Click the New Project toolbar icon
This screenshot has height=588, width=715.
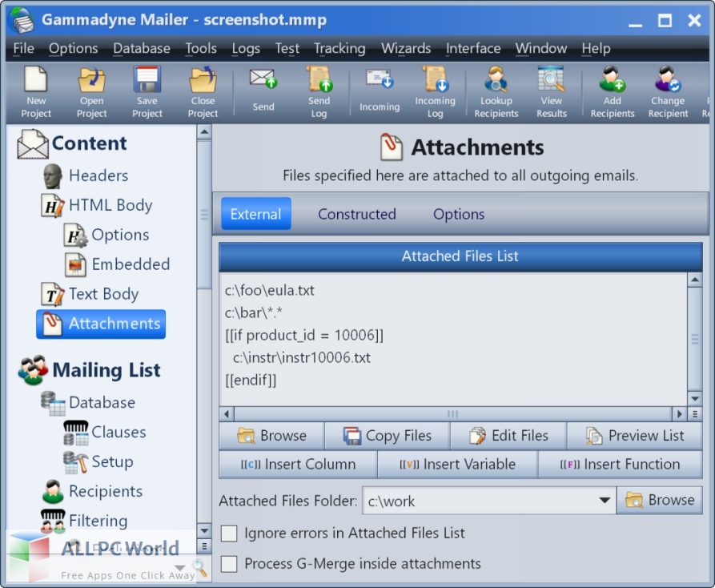36,92
